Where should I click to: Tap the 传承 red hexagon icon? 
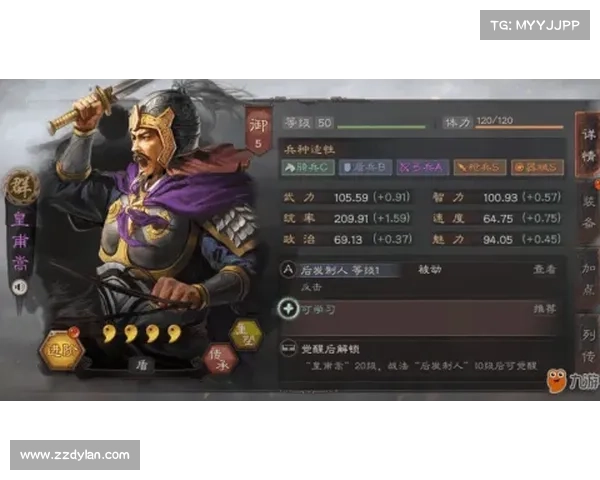[221, 359]
